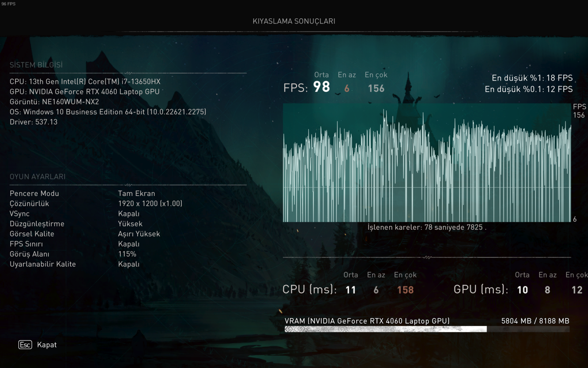Screen dimensions: 588x368
Task: Select the maximum FPS value "156" under En çok
Action: (376, 89)
